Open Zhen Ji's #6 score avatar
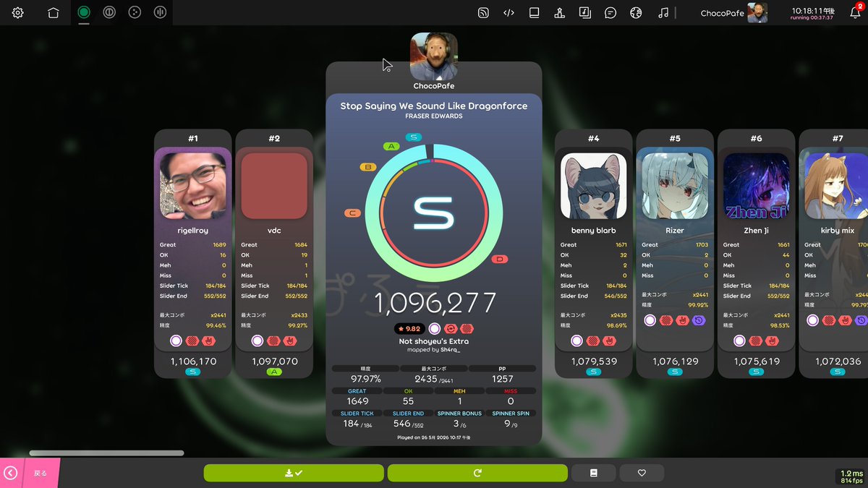This screenshot has height=488, width=868. click(756, 186)
